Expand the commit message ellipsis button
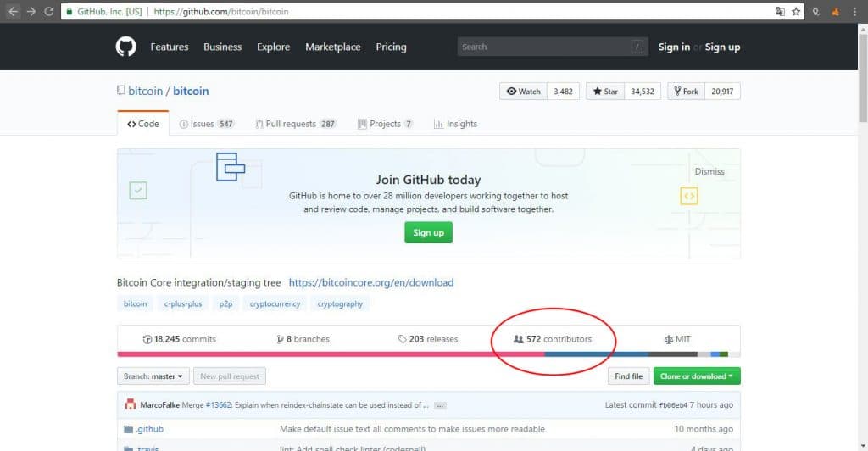 440,405
